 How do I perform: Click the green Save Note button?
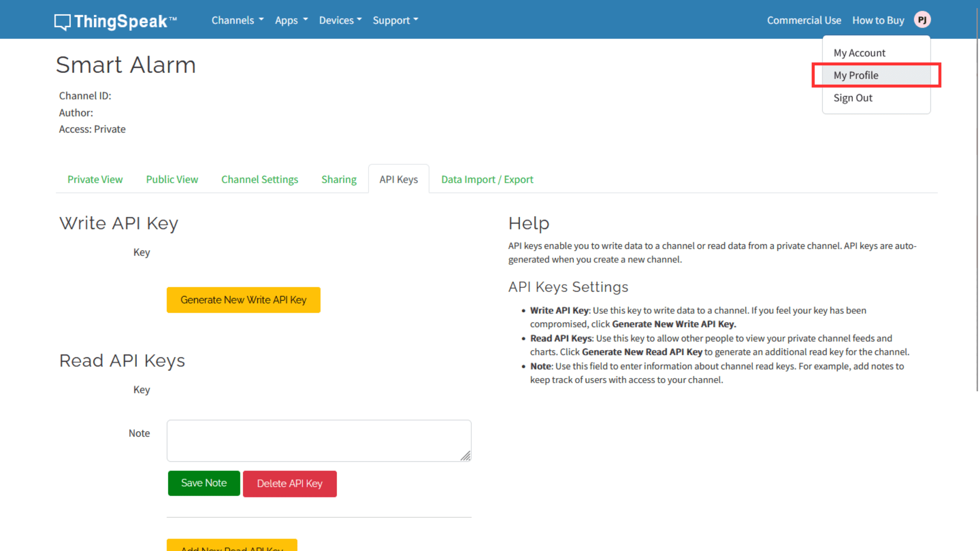(204, 483)
